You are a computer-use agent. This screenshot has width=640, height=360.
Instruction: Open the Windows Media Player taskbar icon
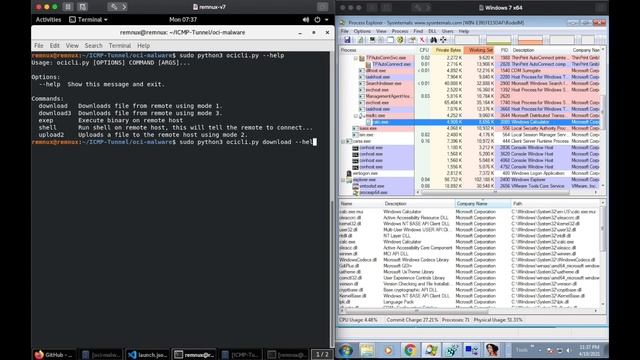pyautogui.click(x=388, y=350)
